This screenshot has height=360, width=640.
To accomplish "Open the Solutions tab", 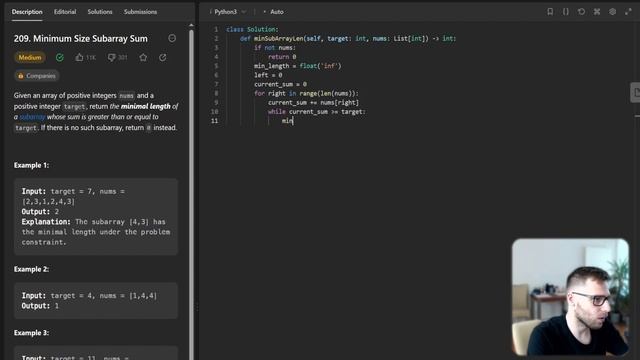I will [100, 12].
